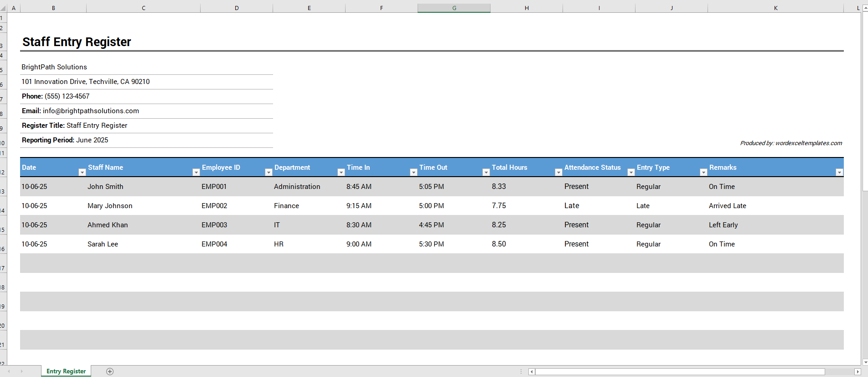Image resolution: width=868 pixels, height=377 pixels.
Task: Select the EMP001 cell
Action: [237, 186]
